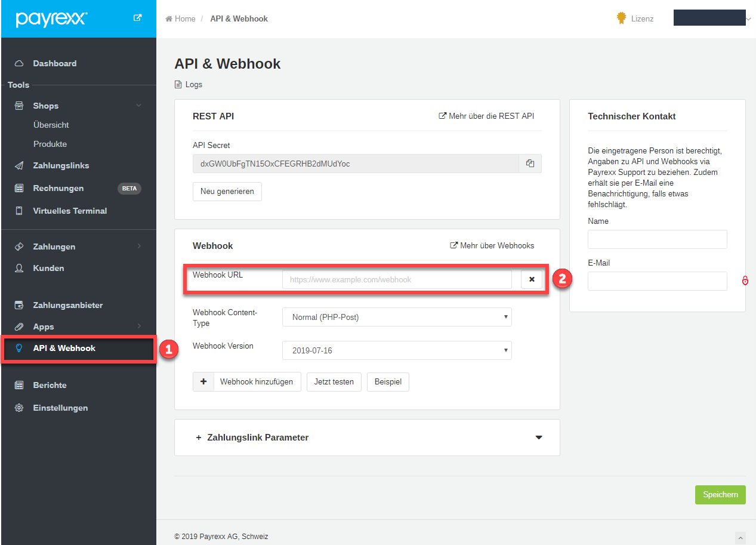Click the Kunden person icon

click(19, 268)
